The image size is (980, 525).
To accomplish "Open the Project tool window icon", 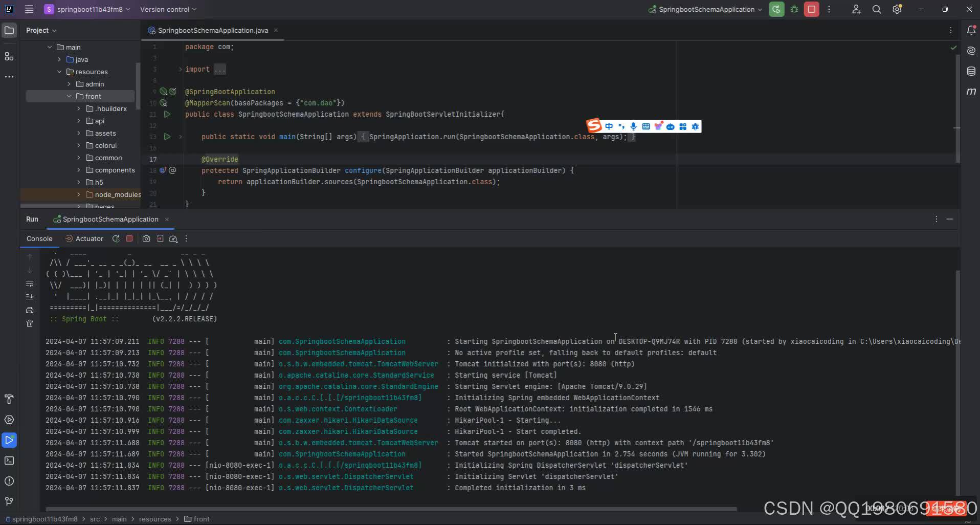I will point(9,30).
